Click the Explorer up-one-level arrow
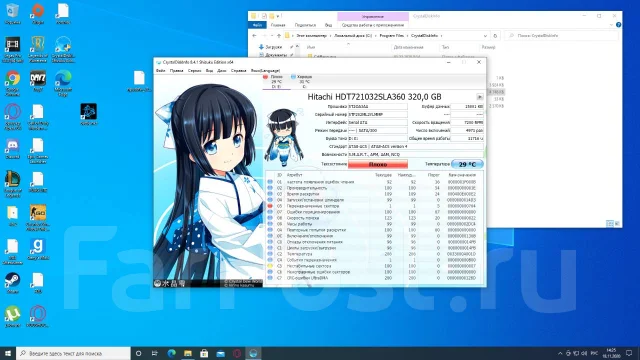The image size is (640, 360). (x=279, y=36)
